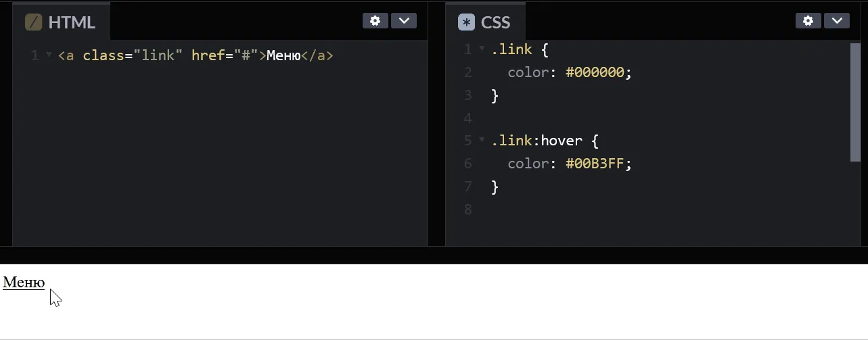Expand CSS panel chevron dropdown
Viewport: 868px width, 340px height.
[837, 21]
